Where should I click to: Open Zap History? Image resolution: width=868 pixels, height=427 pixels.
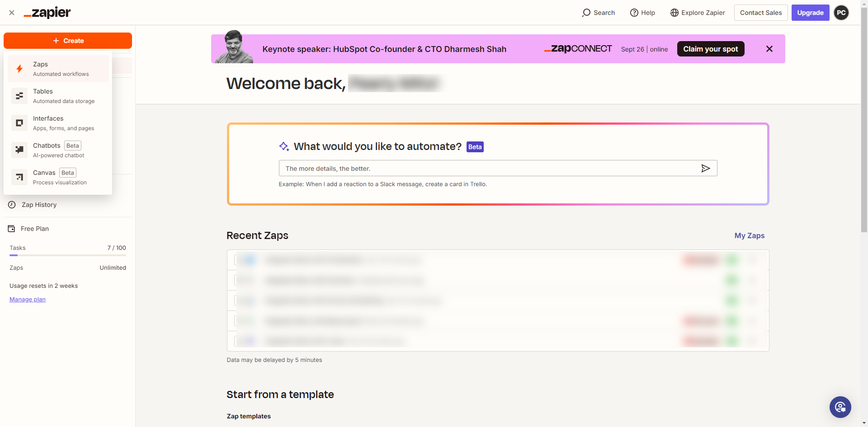(x=33, y=205)
